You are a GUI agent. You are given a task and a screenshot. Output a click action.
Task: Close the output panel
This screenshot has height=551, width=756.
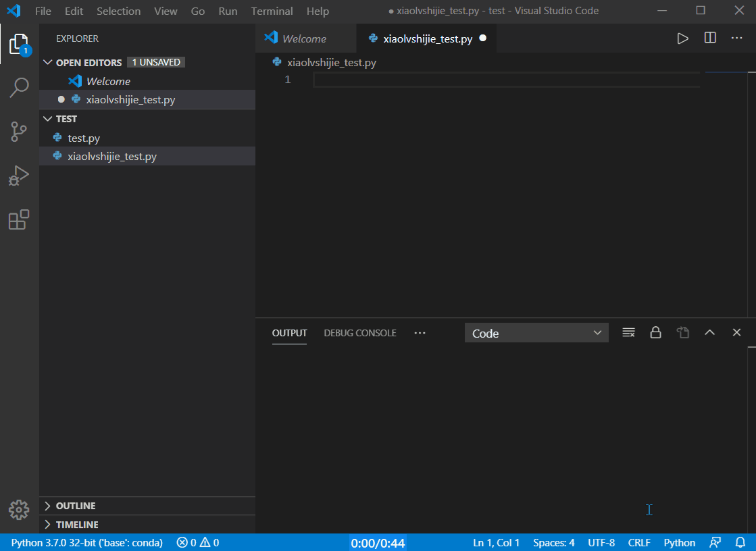pyautogui.click(x=736, y=333)
